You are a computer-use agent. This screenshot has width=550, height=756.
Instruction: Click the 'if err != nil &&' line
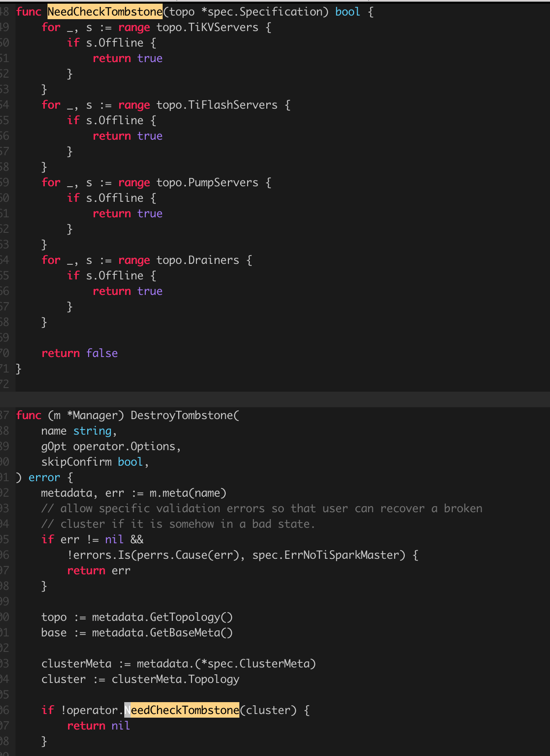click(x=92, y=540)
